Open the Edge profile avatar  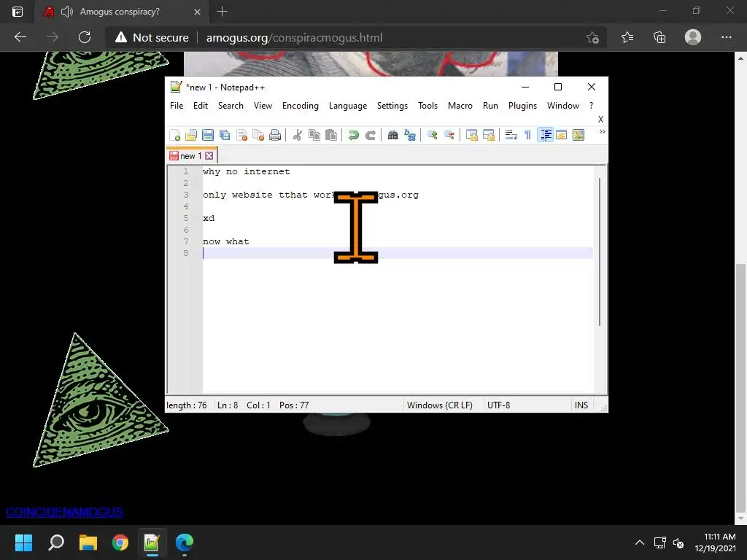[x=693, y=37]
